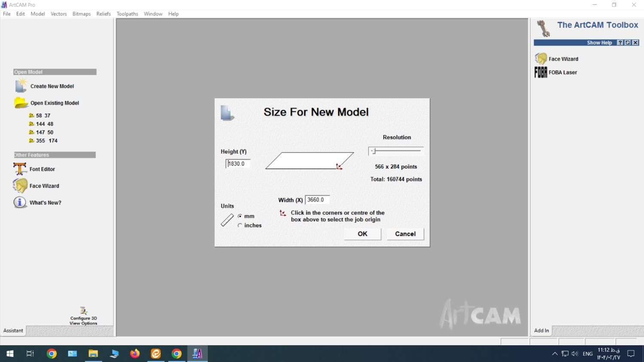Click the Create New Model label
This screenshot has width=644, height=362.
(52, 86)
